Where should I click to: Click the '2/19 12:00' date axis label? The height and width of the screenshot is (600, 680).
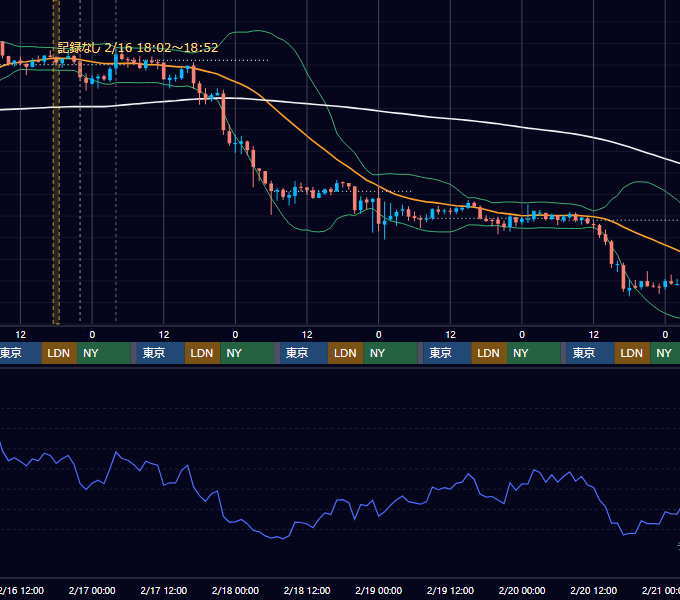pos(450,590)
